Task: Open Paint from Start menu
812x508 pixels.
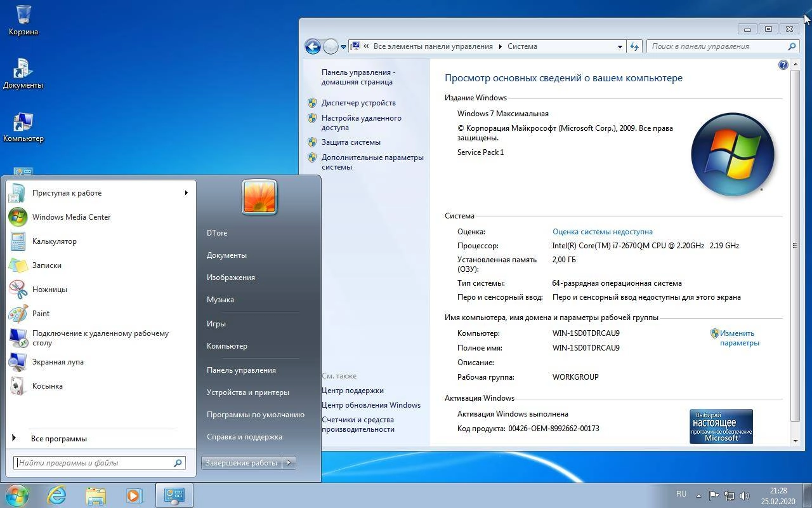Action: [101, 314]
